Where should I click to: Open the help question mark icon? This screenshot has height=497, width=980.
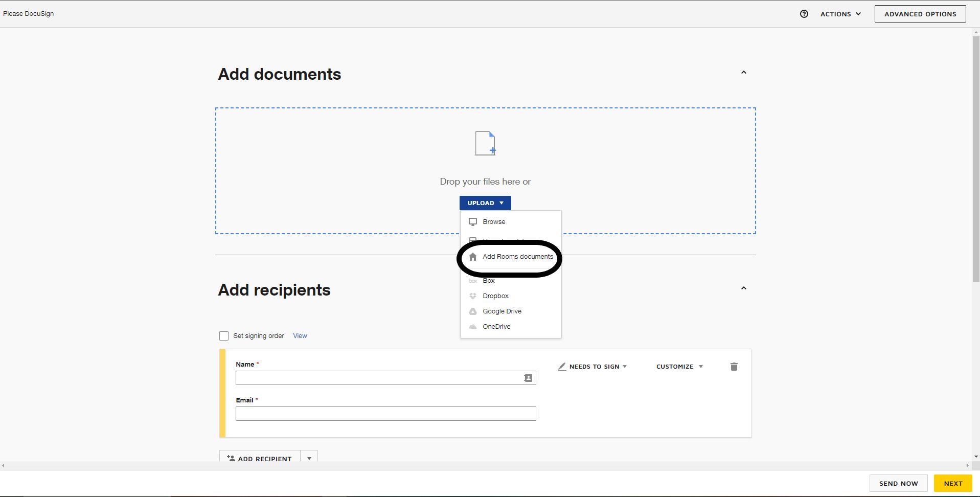point(804,14)
